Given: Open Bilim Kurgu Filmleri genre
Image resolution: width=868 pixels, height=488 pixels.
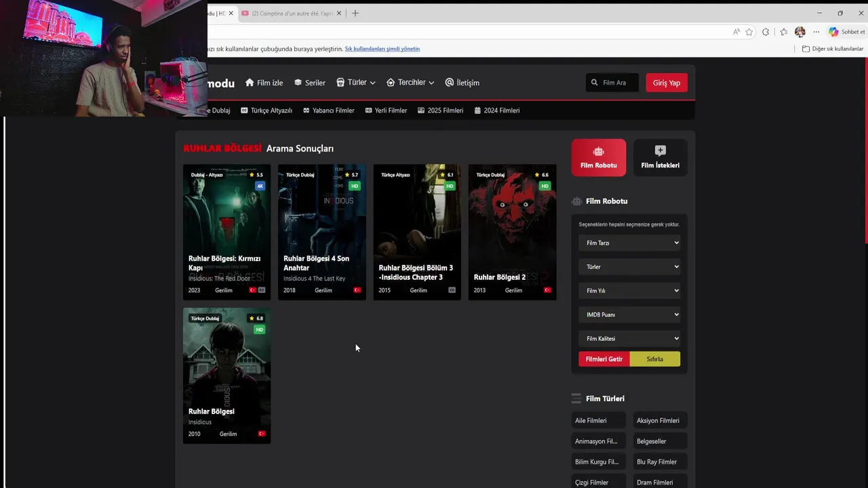Looking at the screenshot, I should tap(599, 462).
